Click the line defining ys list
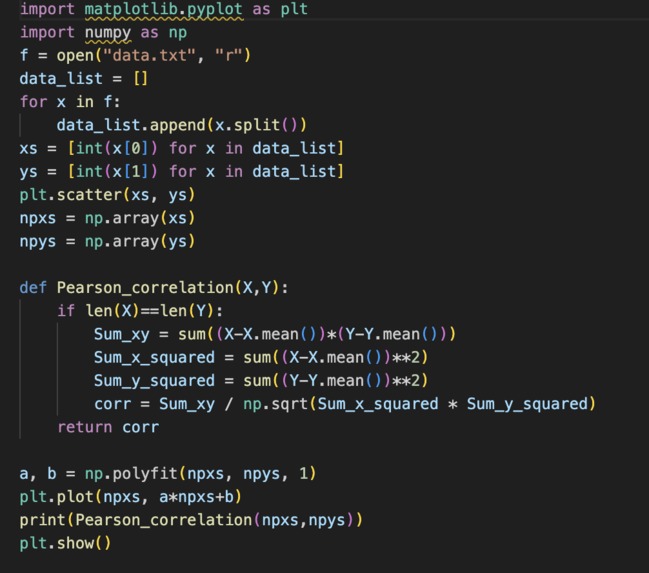The image size is (649, 573). [182, 171]
